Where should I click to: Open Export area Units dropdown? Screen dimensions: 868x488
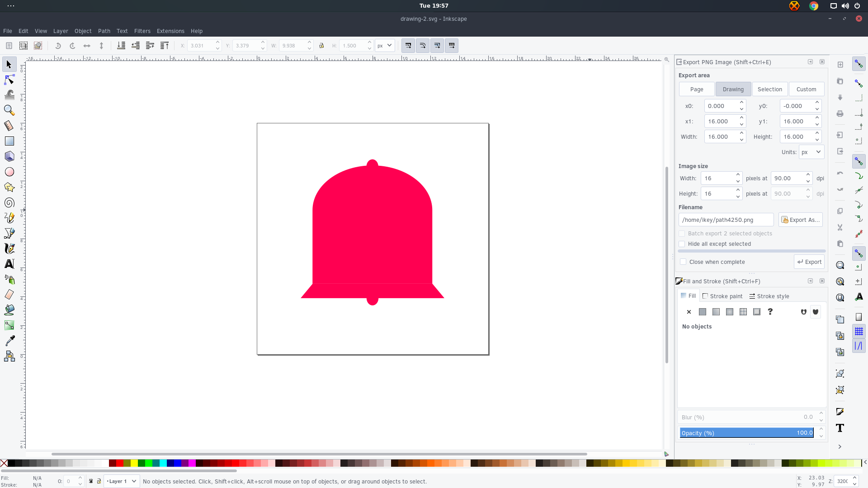pyautogui.click(x=811, y=152)
